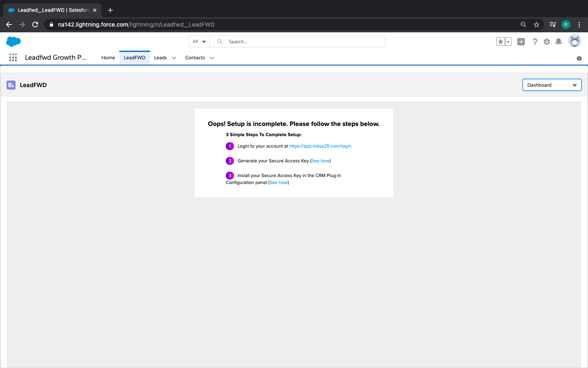Image resolution: width=588 pixels, height=368 pixels.
Task: Expand the Dashboard dropdown selector
Action: pyautogui.click(x=552, y=85)
